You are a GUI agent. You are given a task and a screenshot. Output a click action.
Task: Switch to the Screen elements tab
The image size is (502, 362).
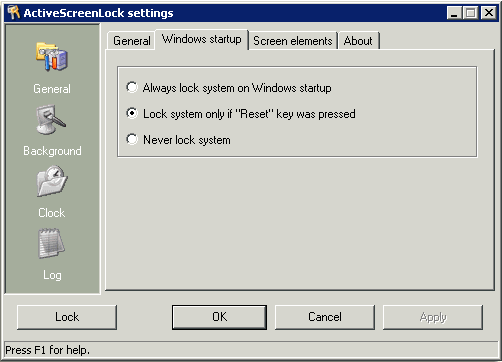(293, 41)
